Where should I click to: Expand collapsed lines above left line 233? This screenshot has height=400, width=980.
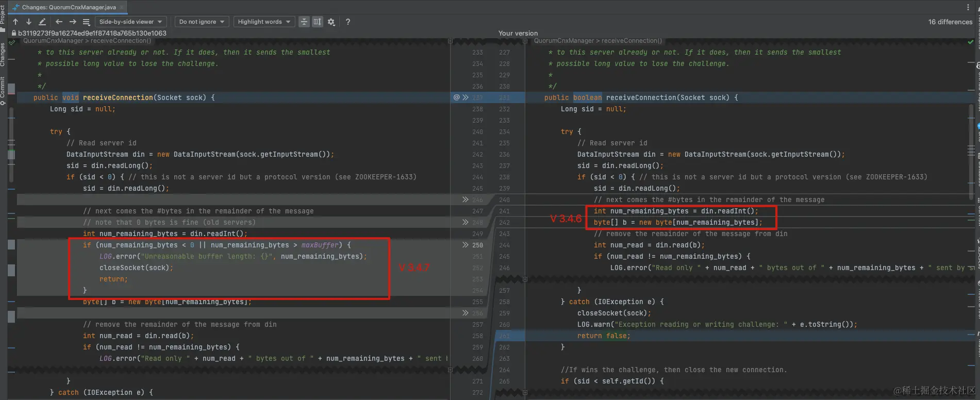[450, 41]
